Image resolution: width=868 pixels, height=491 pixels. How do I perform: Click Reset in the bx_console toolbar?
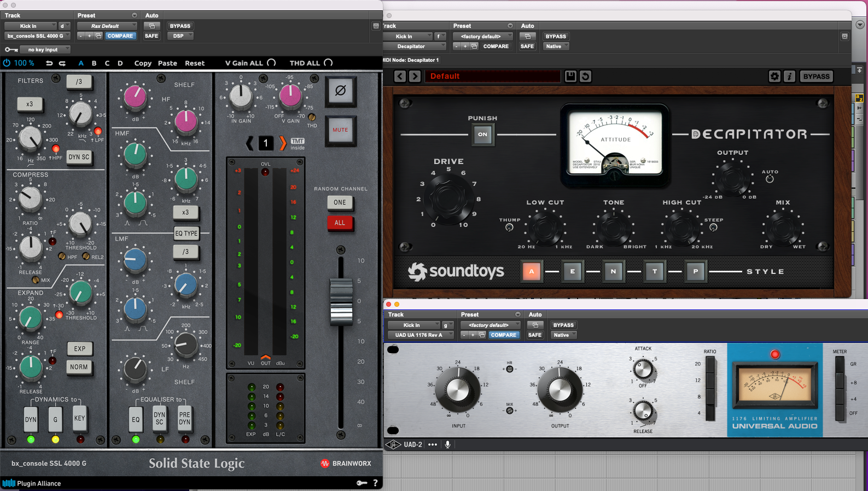195,63
